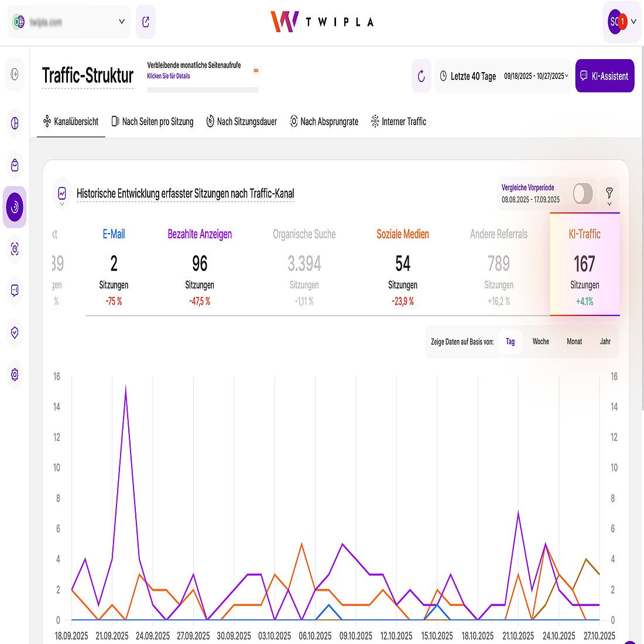Click the refresh icon next to the date range

coord(421,76)
